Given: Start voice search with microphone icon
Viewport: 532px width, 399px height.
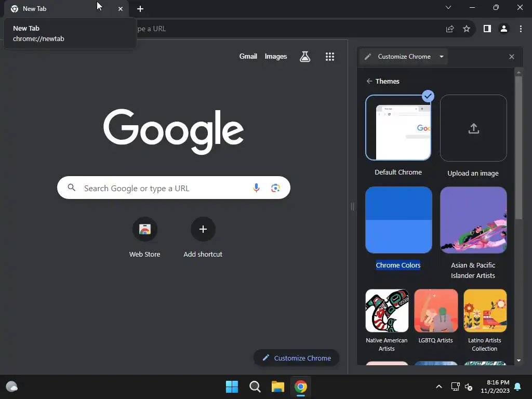Looking at the screenshot, I should [256, 188].
